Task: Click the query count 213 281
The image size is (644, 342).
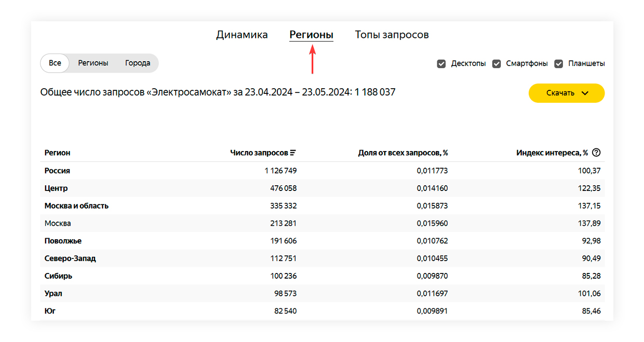Action: 283,224
